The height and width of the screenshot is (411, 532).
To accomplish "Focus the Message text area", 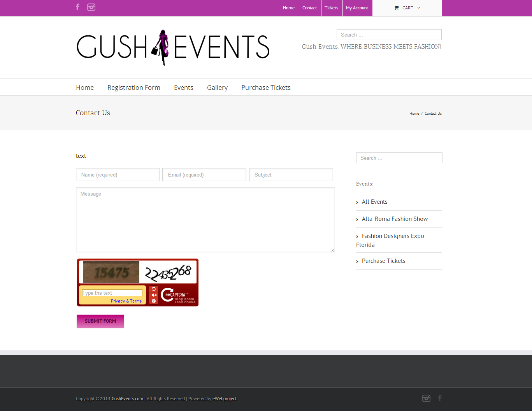I will tap(205, 220).
